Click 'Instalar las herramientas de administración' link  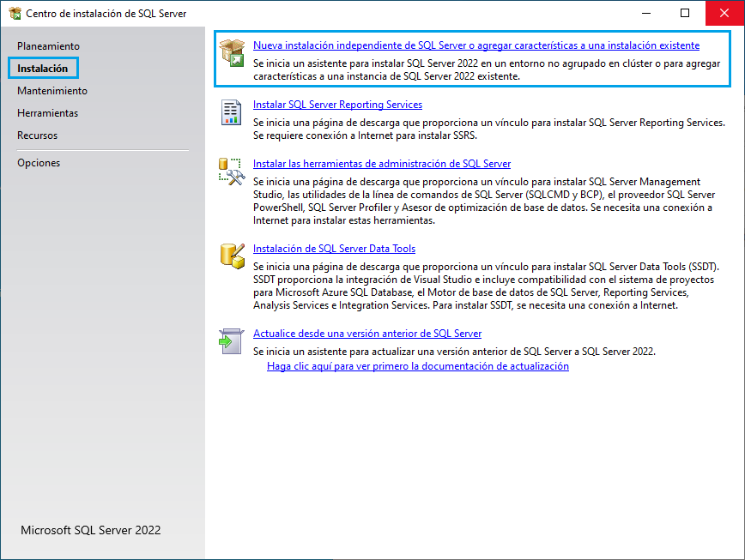tap(381, 164)
